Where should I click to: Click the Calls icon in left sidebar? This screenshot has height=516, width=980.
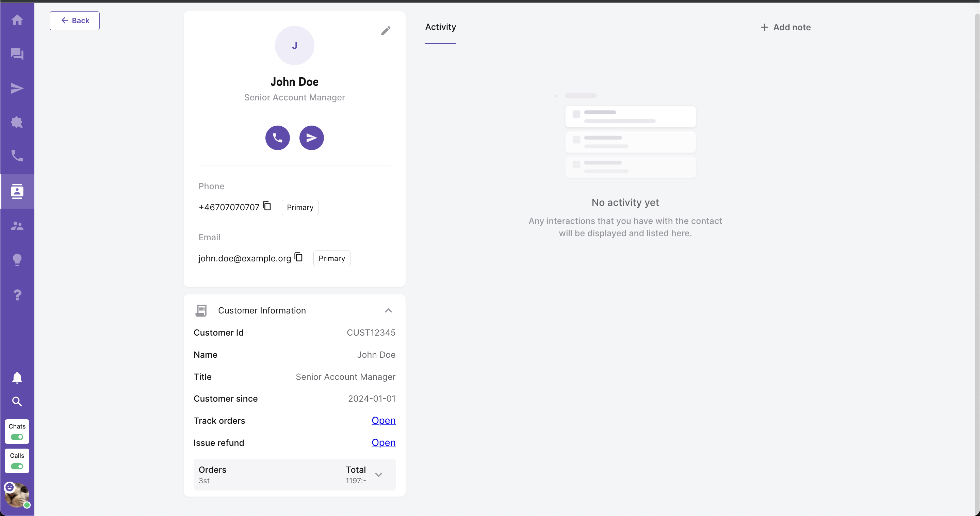tap(17, 156)
